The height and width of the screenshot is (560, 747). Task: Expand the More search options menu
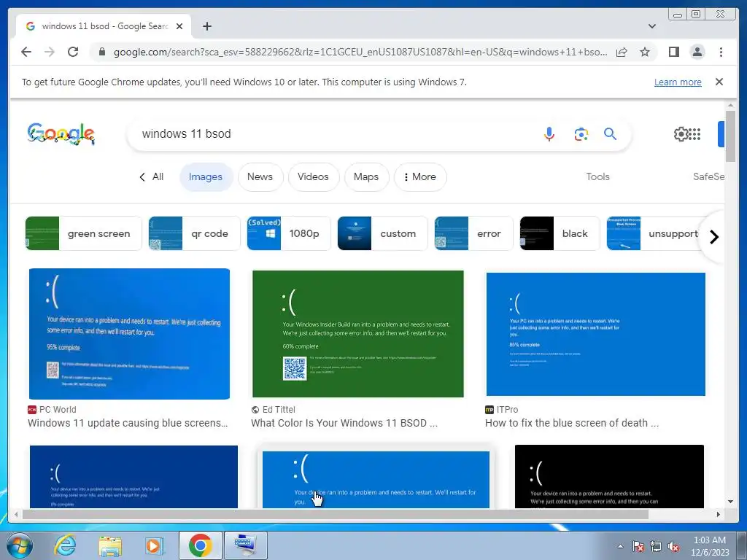coord(420,176)
